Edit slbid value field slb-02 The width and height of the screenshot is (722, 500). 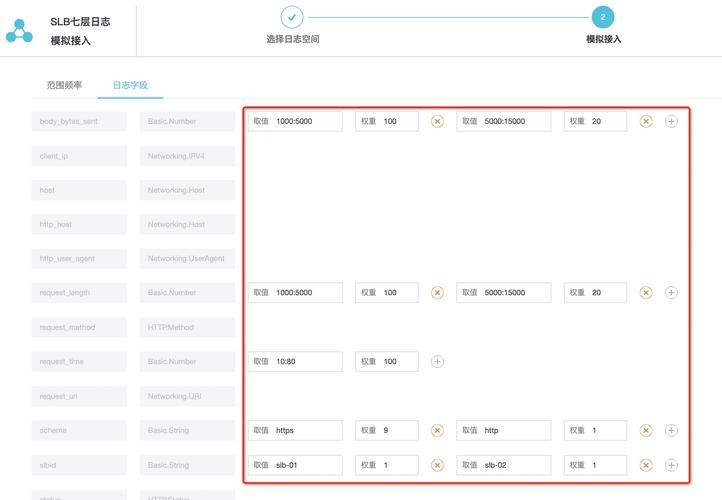504,465
